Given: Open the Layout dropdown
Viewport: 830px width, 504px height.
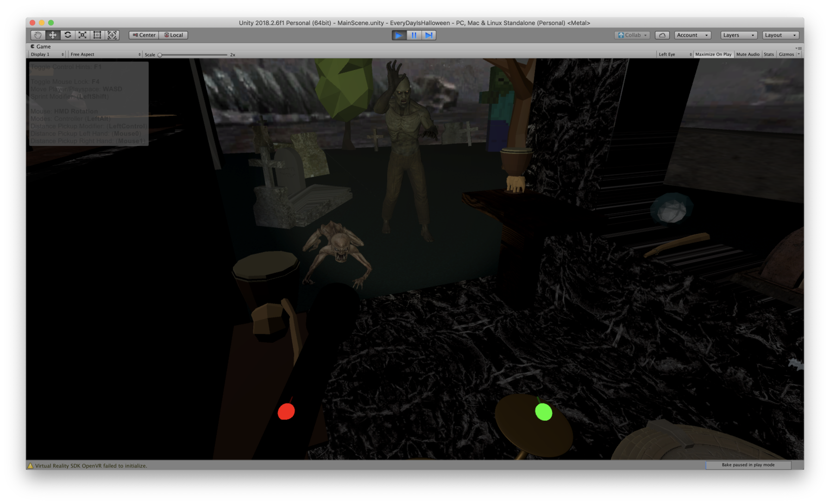Looking at the screenshot, I should [x=780, y=35].
